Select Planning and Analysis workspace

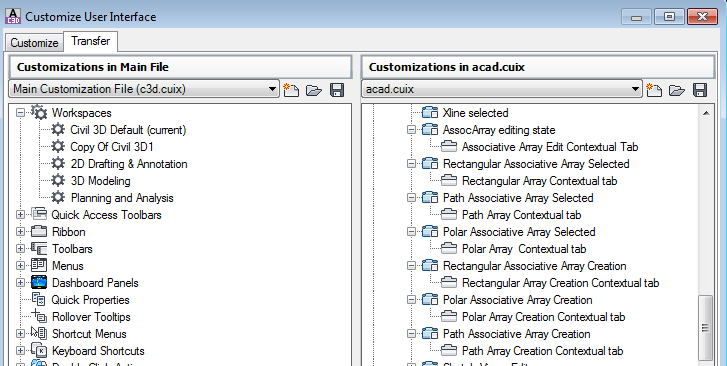pos(122,198)
